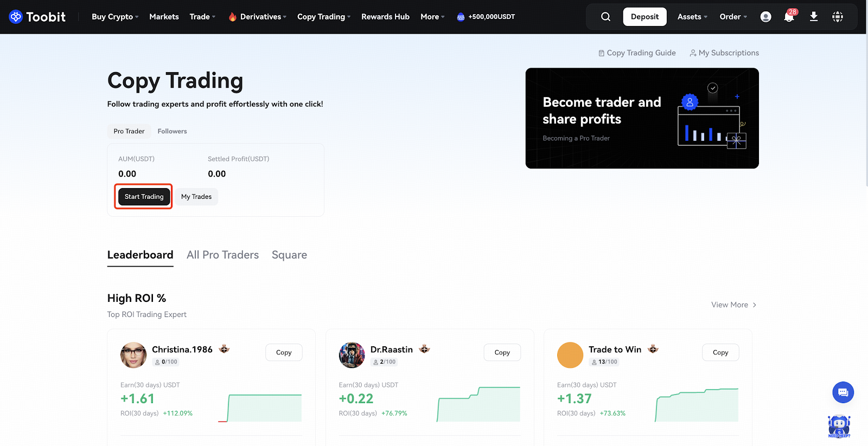Viewport: 868px width, 446px height.
Task: Click the download app icon
Action: [813, 17]
